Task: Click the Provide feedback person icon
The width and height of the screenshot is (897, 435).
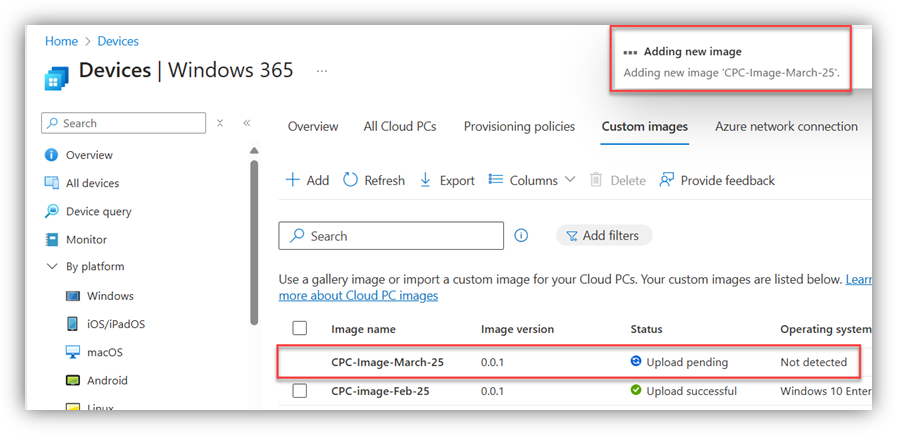Action: (x=666, y=180)
